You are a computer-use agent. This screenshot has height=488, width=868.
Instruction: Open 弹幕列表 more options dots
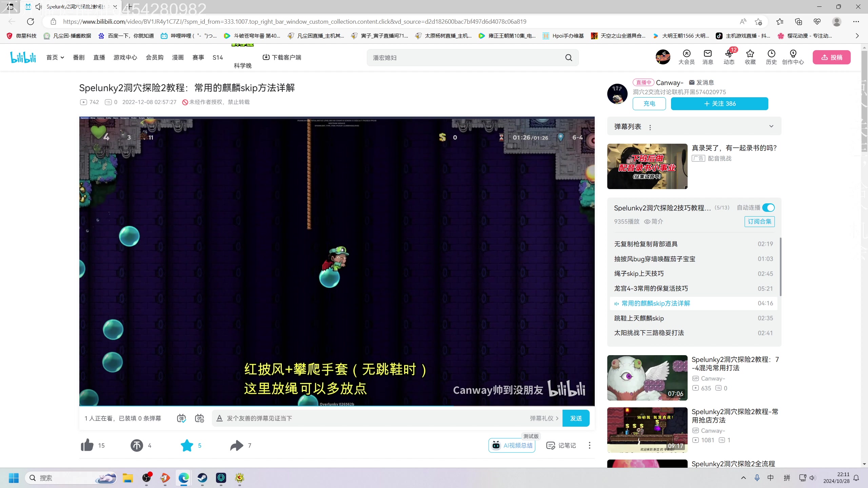(x=650, y=127)
